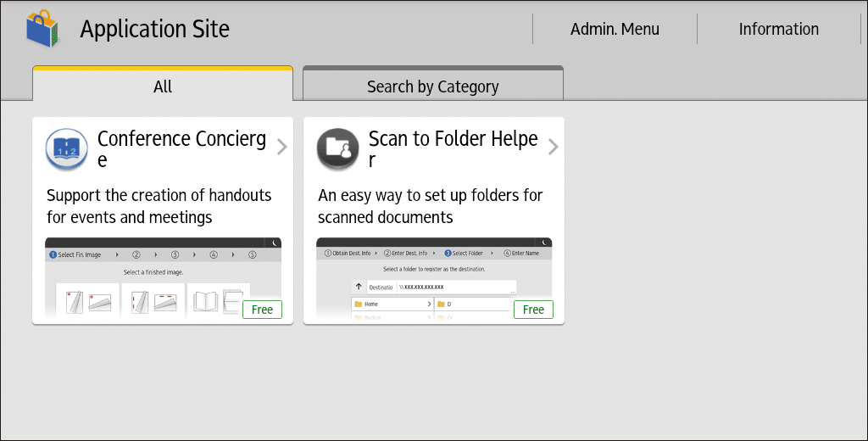Expand Scan to Folder Helper chevron
The image size is (868, 441).
[554, 147]
